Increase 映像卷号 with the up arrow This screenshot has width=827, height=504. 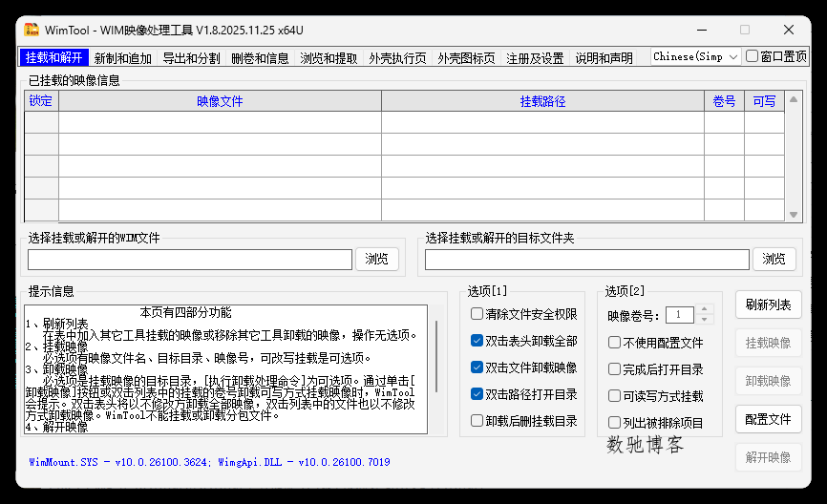click(x=704, y=309)
